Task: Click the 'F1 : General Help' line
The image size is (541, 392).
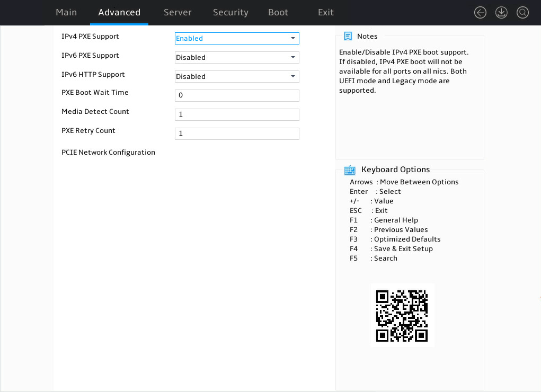Action: point(384,220)
